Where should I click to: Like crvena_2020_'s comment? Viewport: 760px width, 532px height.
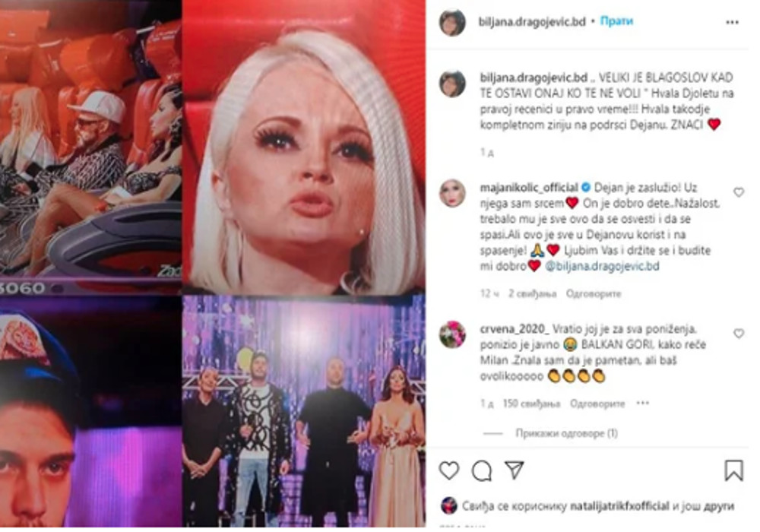[x=738, y=334]
